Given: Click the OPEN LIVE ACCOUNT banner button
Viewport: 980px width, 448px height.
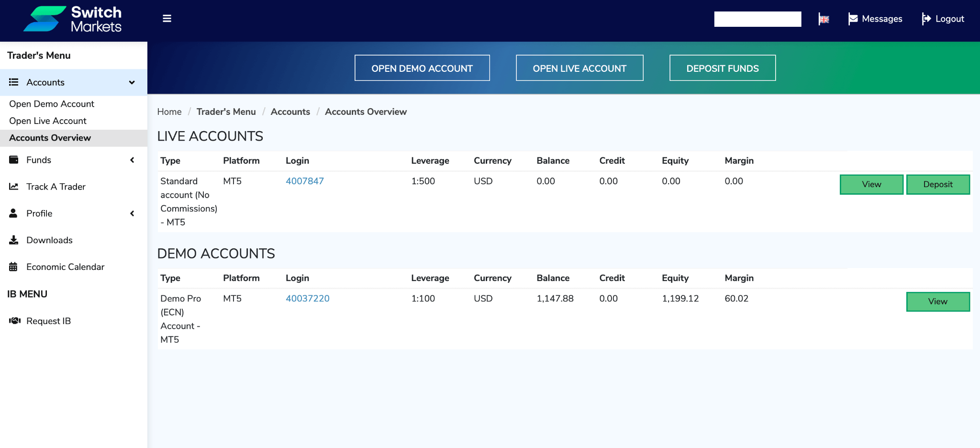Looking at the screenshot, I should [x=579, y=68].
